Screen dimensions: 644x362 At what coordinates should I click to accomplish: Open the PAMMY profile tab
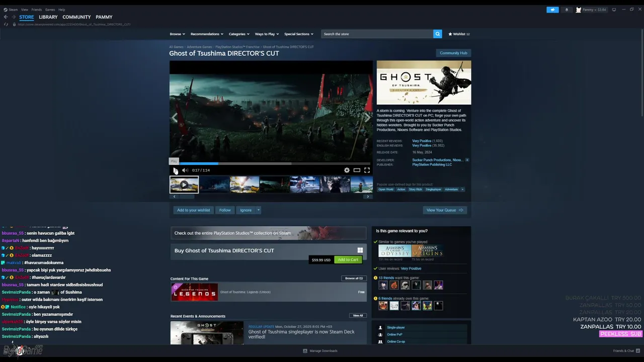pyautogui.click(x=104, y=17)
